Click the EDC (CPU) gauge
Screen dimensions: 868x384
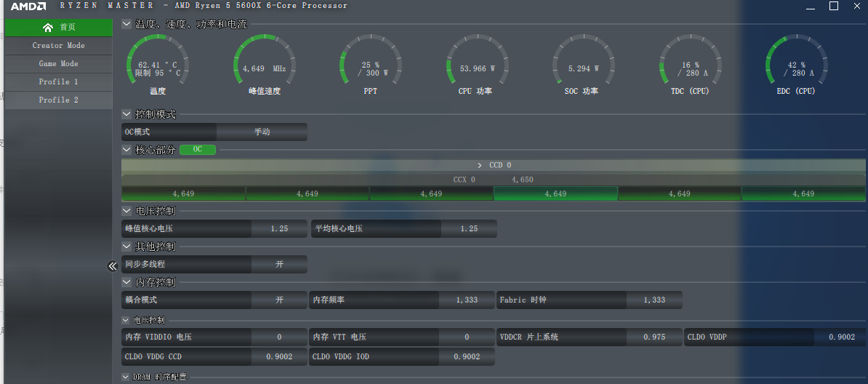(797, 65)
